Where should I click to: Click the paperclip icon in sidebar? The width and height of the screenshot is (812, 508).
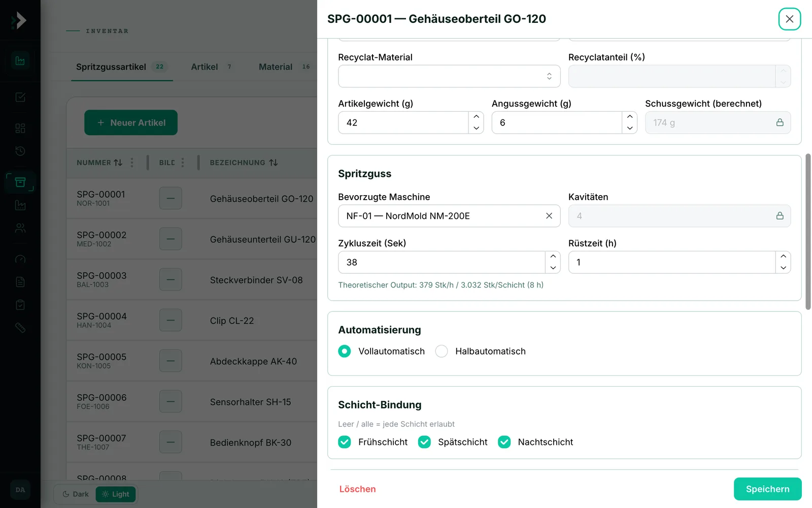point(20,328)
